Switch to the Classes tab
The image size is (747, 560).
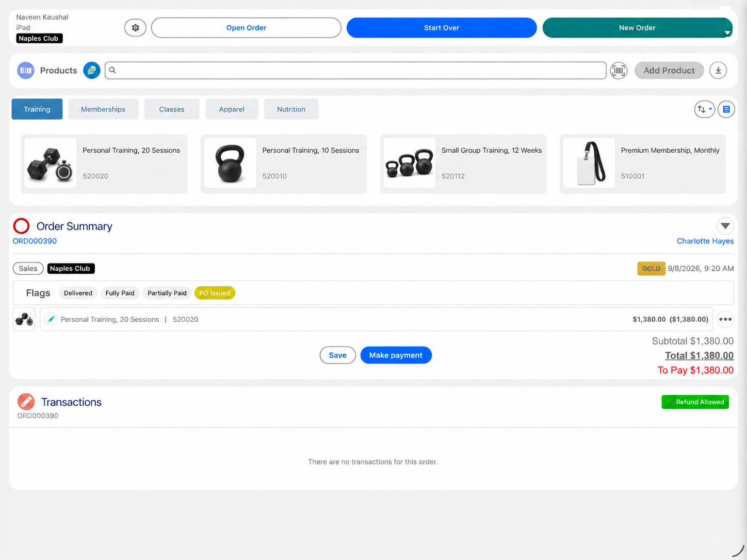pyautogui.click(x=172, y=109)
